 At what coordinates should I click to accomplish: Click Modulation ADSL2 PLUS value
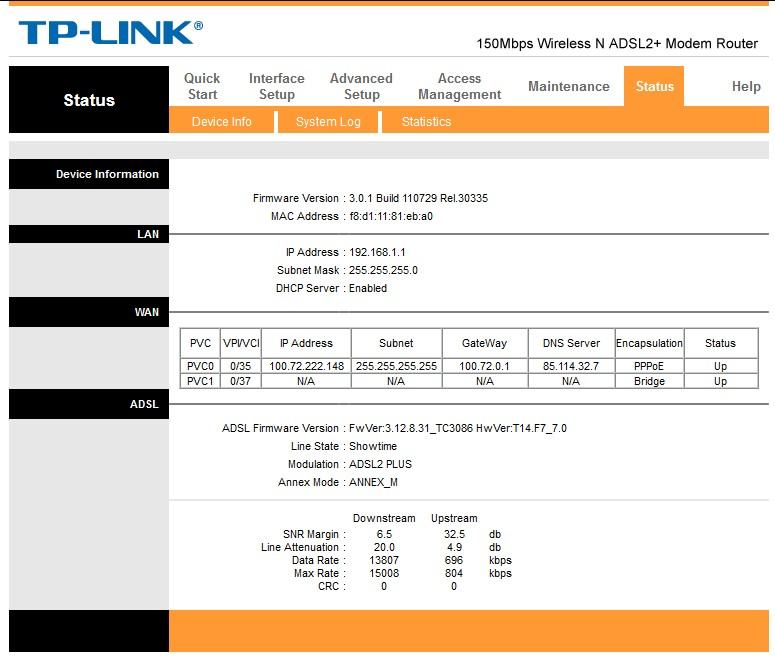pyautogui.click(x=380, y=464)
